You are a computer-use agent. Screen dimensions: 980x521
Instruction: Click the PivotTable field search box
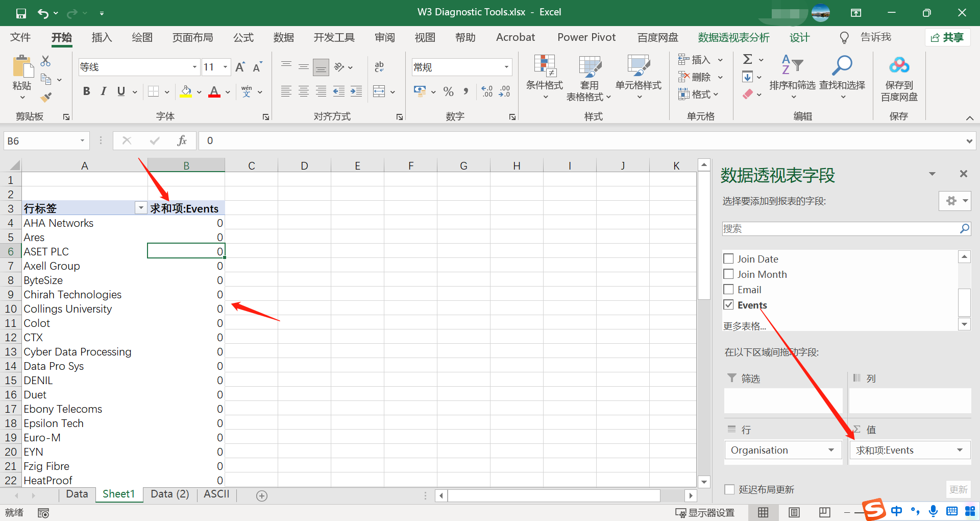click(846, 228)
